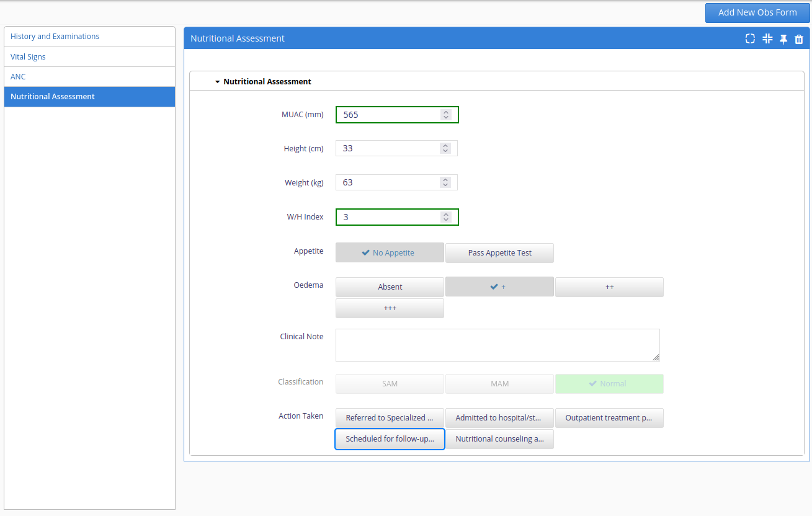Click the SAM classification button
Image resolution: width=812 pixels, height=516 pixels.
click(x=390, y=383)
